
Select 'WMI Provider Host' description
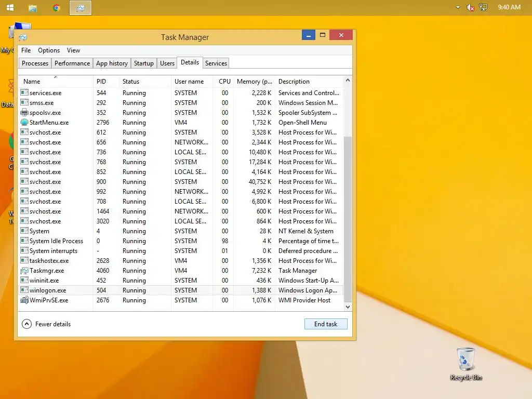[x=304, y=300]
